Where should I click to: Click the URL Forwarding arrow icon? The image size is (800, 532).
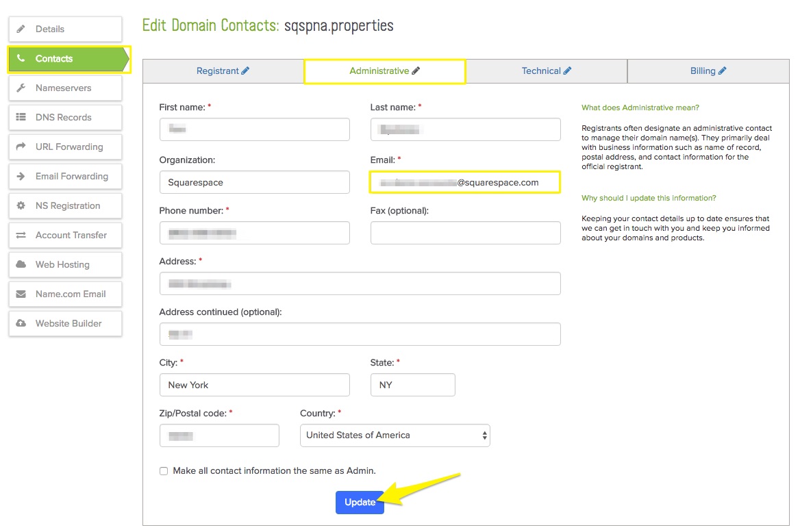pos(21,147)
